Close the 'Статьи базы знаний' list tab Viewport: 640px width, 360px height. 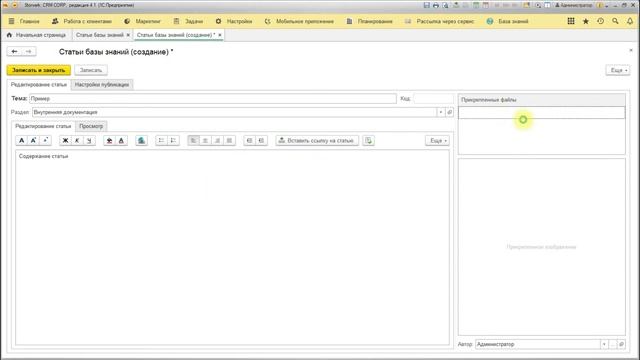coord(128,35)
